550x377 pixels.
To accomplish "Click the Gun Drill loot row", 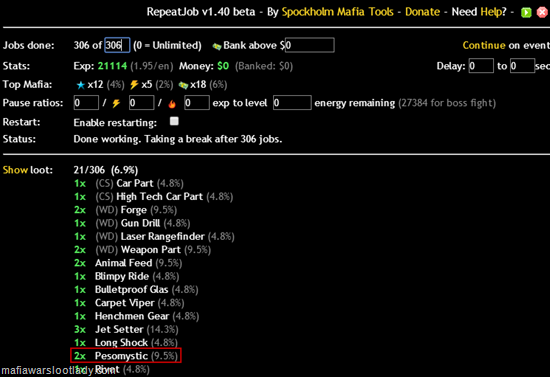I will pyautogui.click(x=132, y=223).
